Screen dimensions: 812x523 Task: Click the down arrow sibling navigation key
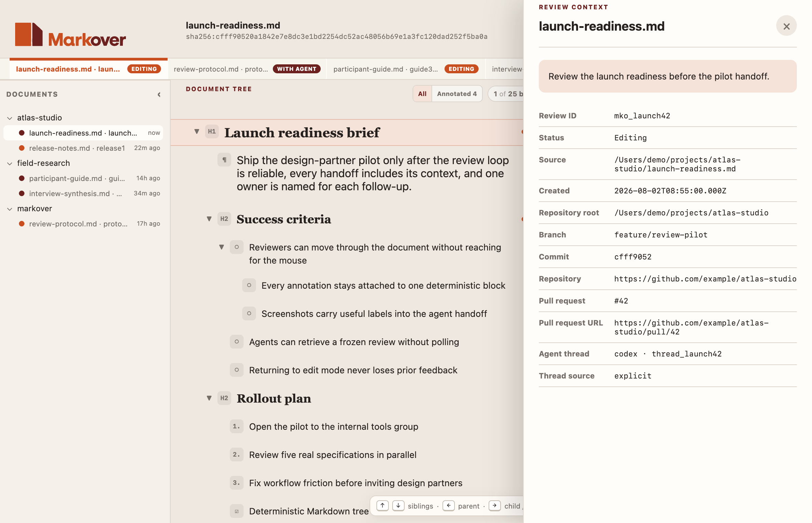pos(398,505)
